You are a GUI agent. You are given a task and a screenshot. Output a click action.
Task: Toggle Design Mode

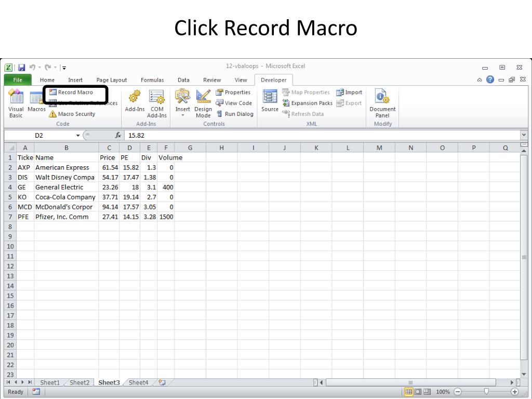[x=203, y=104]
